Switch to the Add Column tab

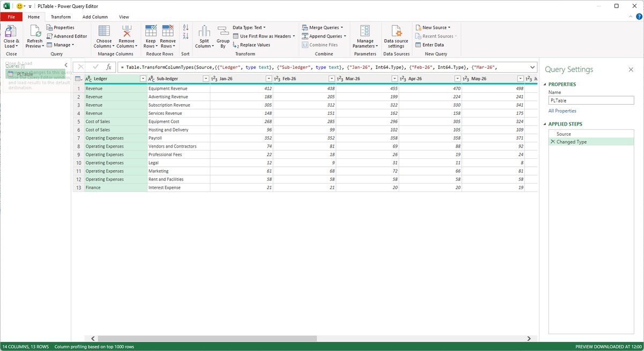95,17
